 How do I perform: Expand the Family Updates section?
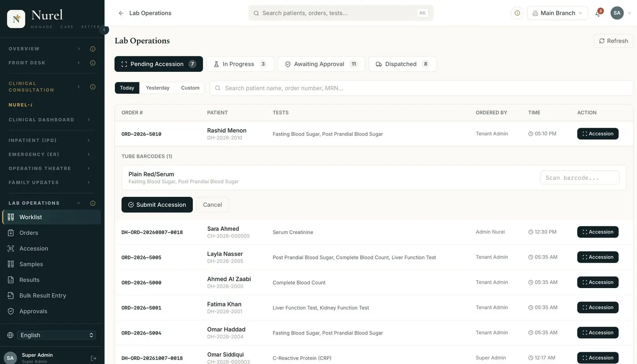click(x=89, y=183)
